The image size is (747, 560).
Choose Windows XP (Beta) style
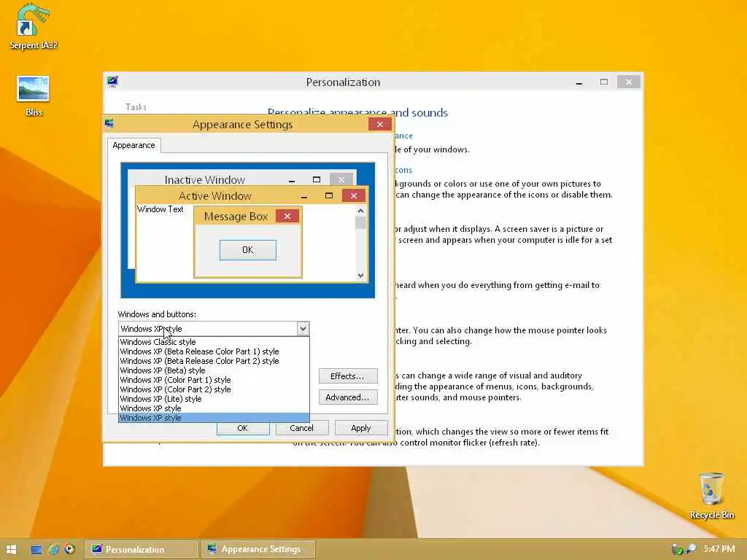tap(214, 370)
